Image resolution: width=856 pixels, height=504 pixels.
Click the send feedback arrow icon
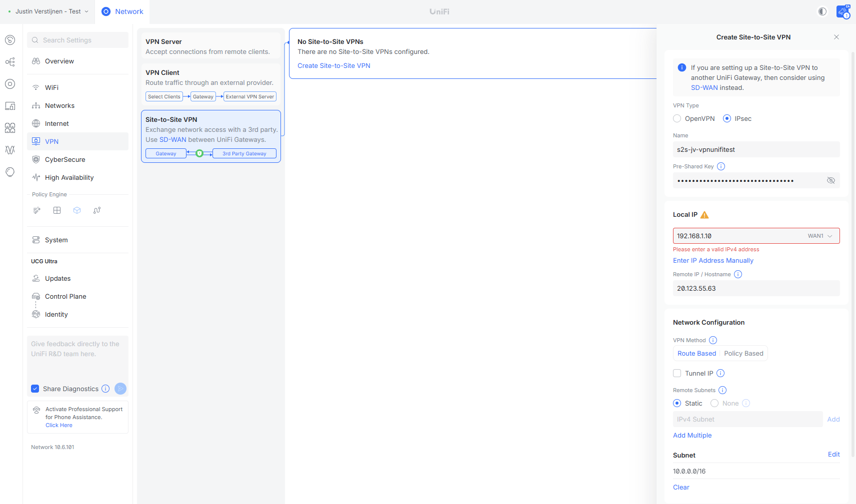pos(120,389)
